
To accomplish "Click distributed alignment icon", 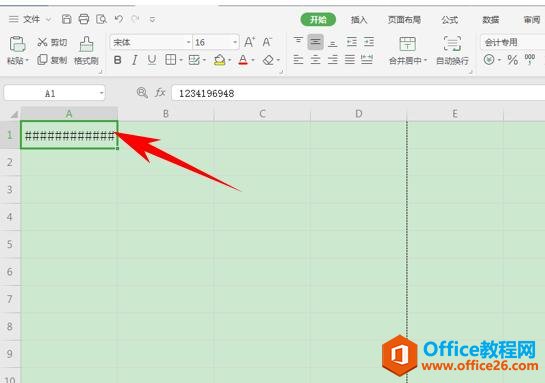I will [367, 60].
